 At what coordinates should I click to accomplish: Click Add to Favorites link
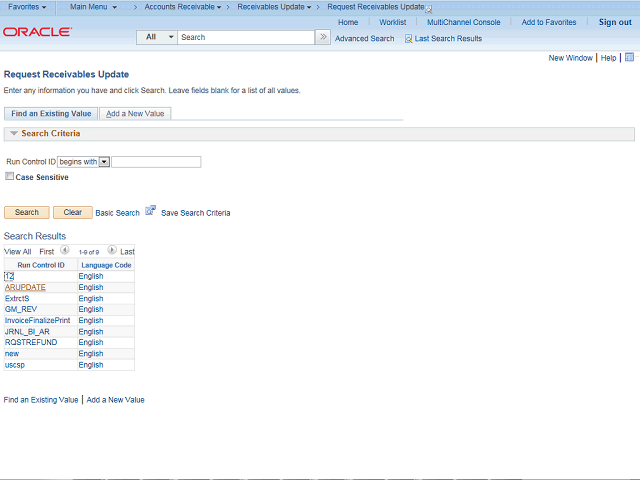(x=549, y=22)
